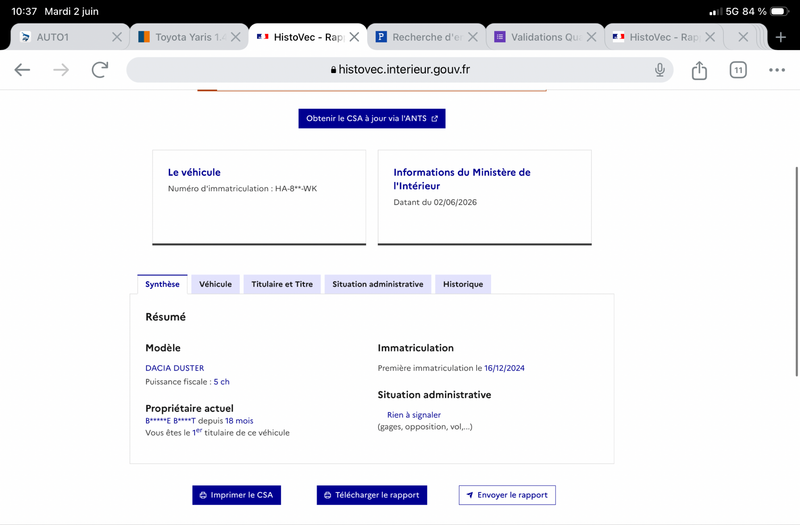This screenshot has height=525, width=800.
Task: Tap the histovec.interieur.gouv.fr address bar
Action: [x=399, y=69]
